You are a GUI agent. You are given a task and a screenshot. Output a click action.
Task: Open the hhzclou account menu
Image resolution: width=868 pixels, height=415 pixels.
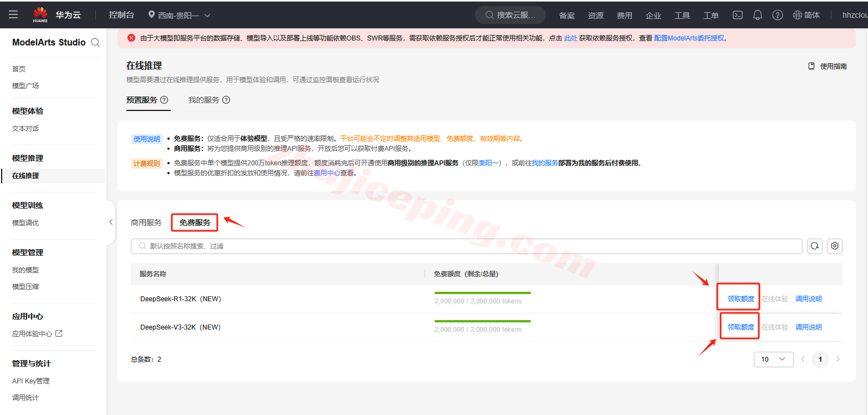(855, 15)
